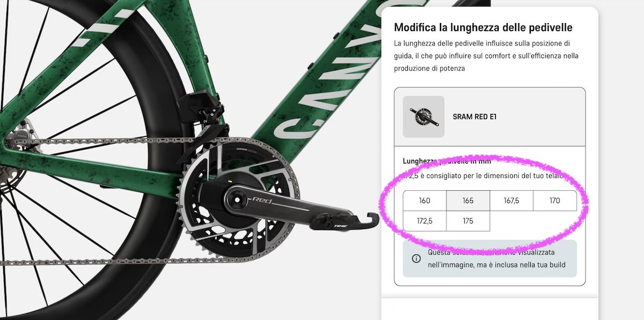Pick the 167,5 crank length option
Image resolution: width=644 pixels, height=320 pixels.
click(511, 200)
